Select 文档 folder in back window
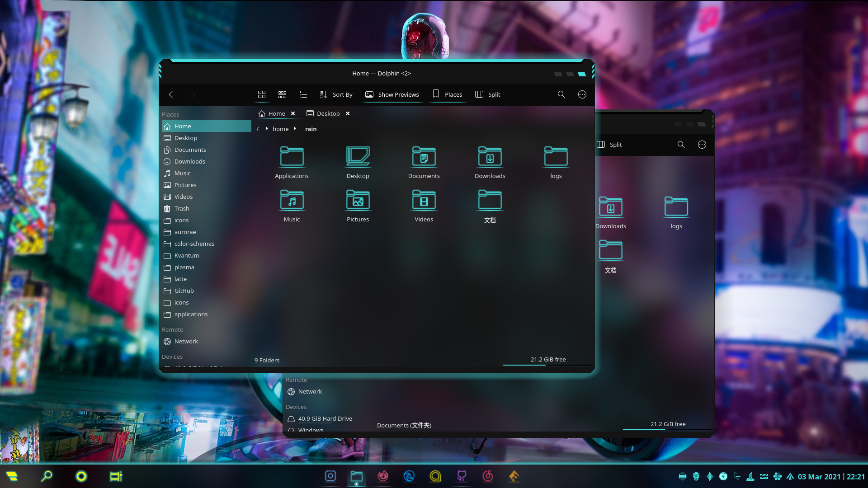 point(610,257)
